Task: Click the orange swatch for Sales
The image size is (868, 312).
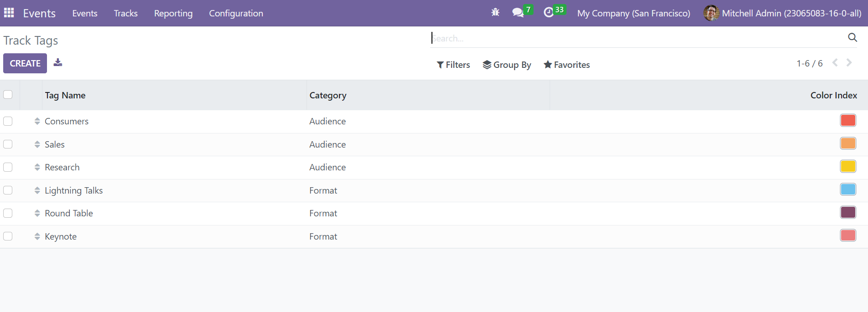Action: click(848, 143)
